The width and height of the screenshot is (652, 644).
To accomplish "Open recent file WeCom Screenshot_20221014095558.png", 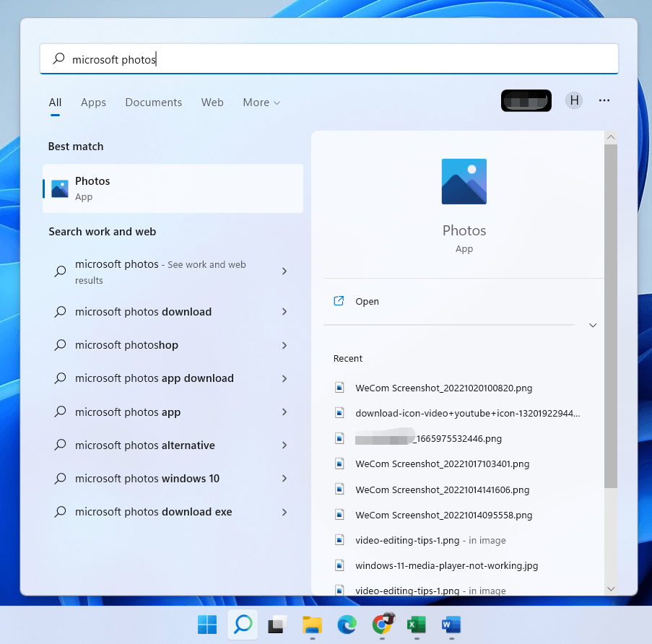I will [443, 515].
